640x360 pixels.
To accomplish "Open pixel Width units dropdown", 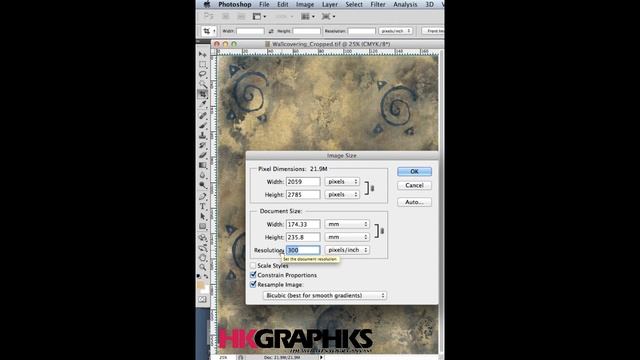I will (x=342, y=182).
